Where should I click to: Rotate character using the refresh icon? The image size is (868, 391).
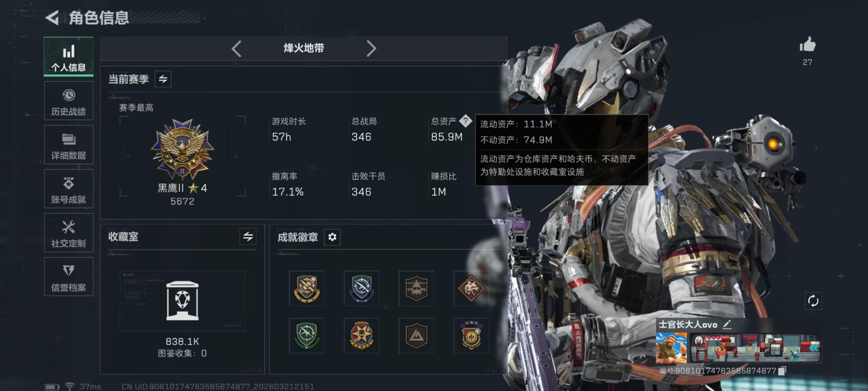(813, 301)
